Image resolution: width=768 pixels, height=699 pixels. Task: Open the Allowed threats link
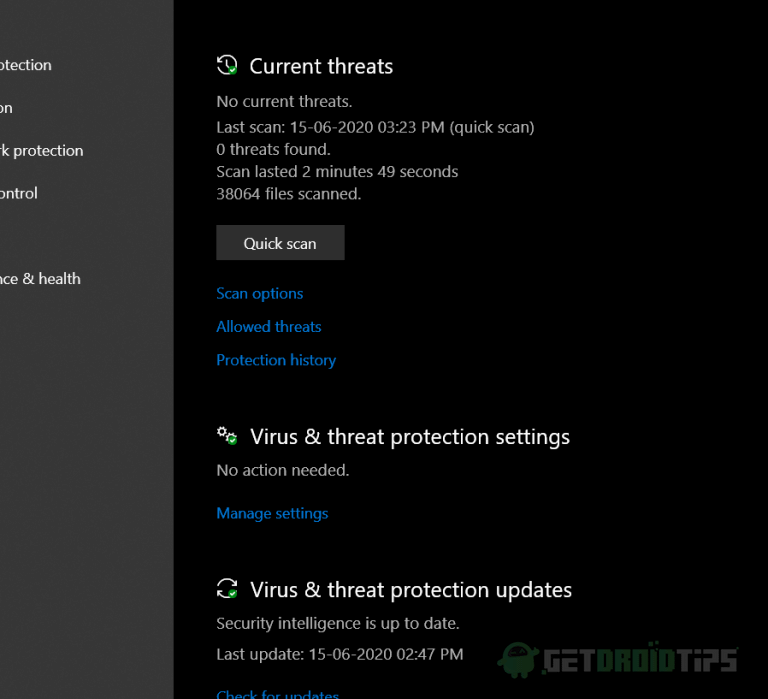[x=269, y=327]
